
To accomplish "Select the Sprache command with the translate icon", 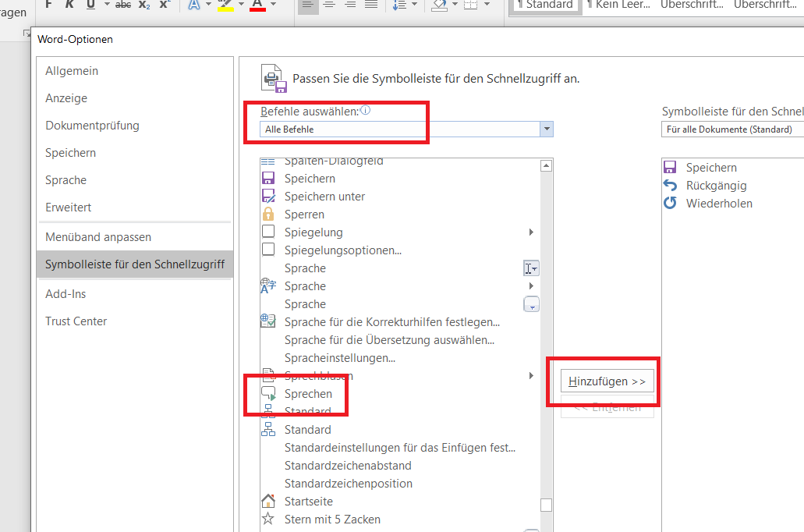I will coord(401,286).
